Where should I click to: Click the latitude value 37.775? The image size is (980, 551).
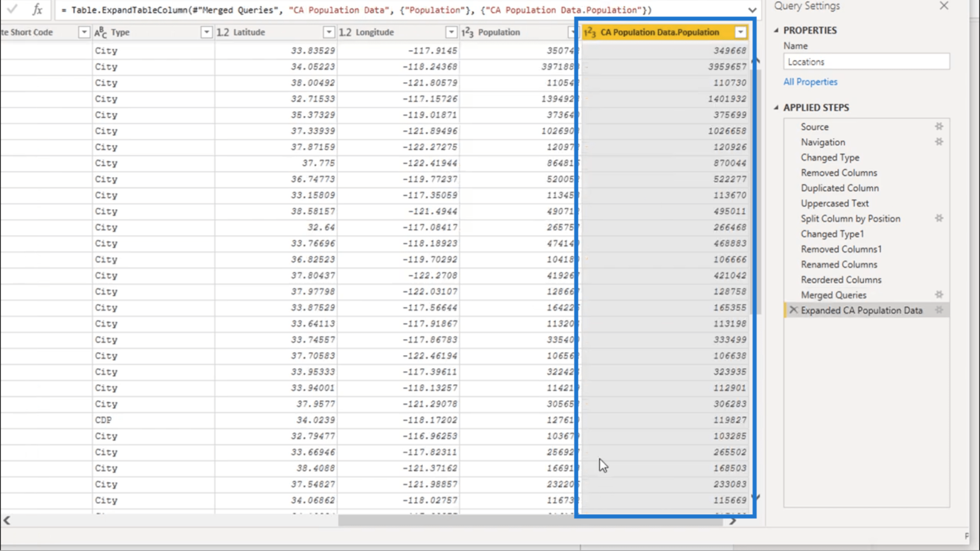coord(318,163)
